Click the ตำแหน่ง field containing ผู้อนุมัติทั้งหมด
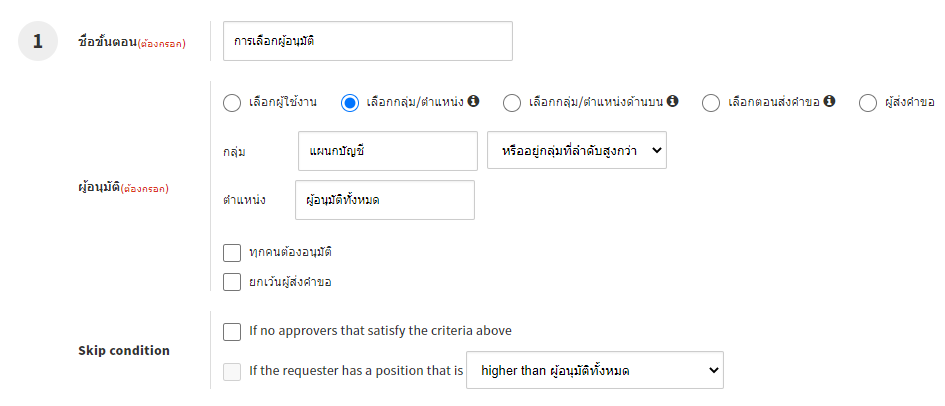The image size is (945, 406). [385, 200]
